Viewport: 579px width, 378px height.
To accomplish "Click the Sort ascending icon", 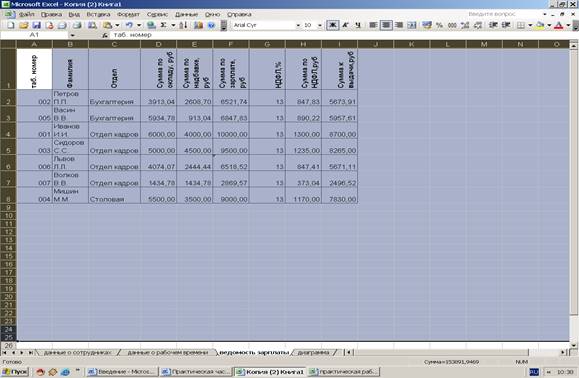I will tap(184, 25).
